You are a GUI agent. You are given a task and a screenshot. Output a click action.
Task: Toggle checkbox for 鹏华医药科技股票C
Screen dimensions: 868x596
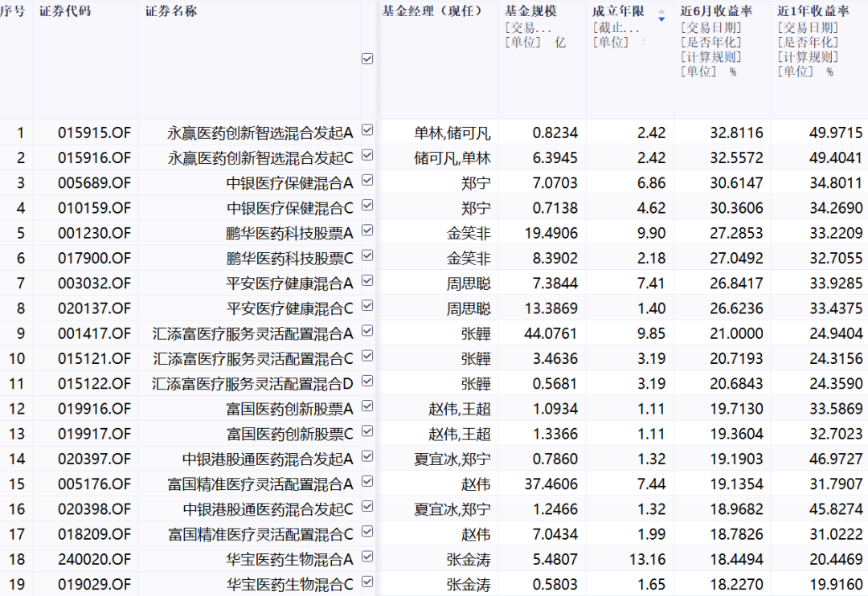pyautogui.click(x=367, y=255)
